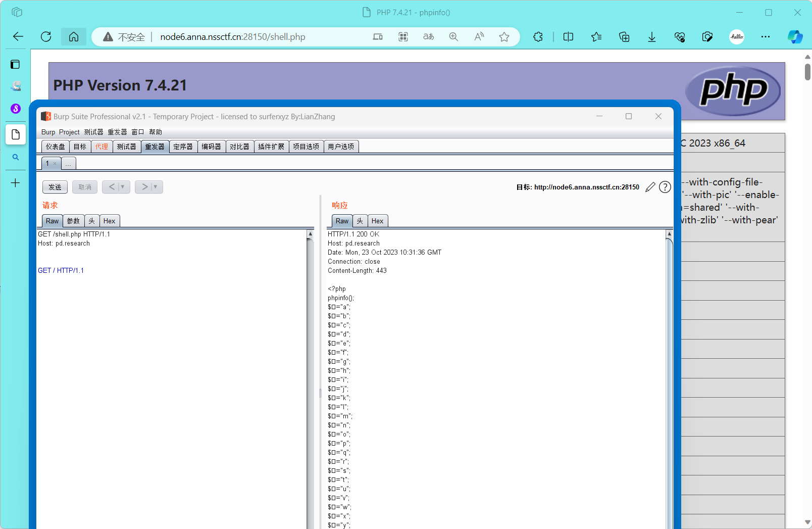
Task: Switch to the 对比器 tab
Action: point(240,147)
